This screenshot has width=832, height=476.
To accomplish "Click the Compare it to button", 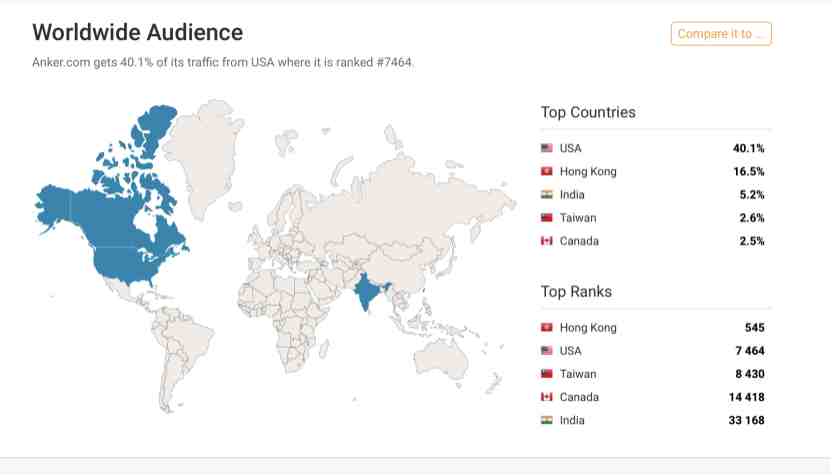I will click(721, 33).
